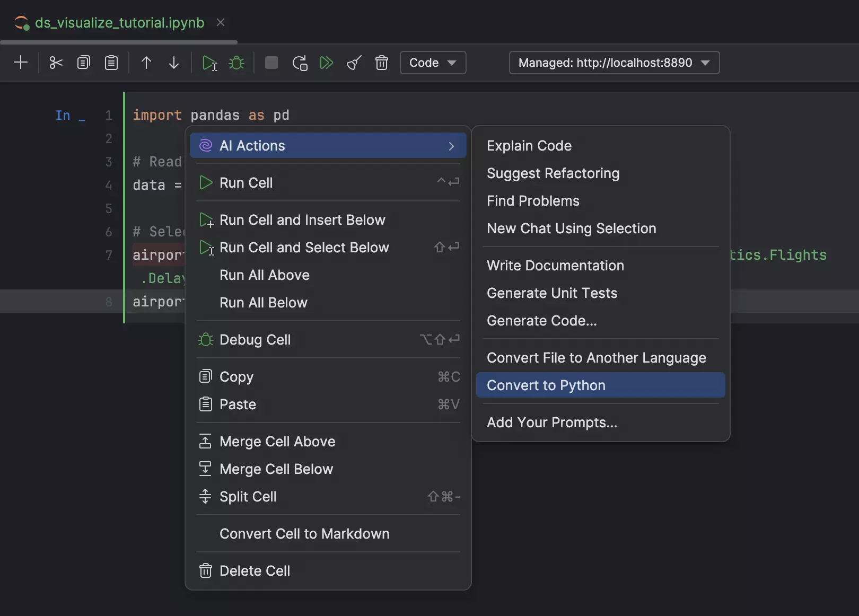Move cell up with arrow icon
Image resolution: width=859 pixels, height=616 pixels.
pyautogui.click(x=146, y=63)
